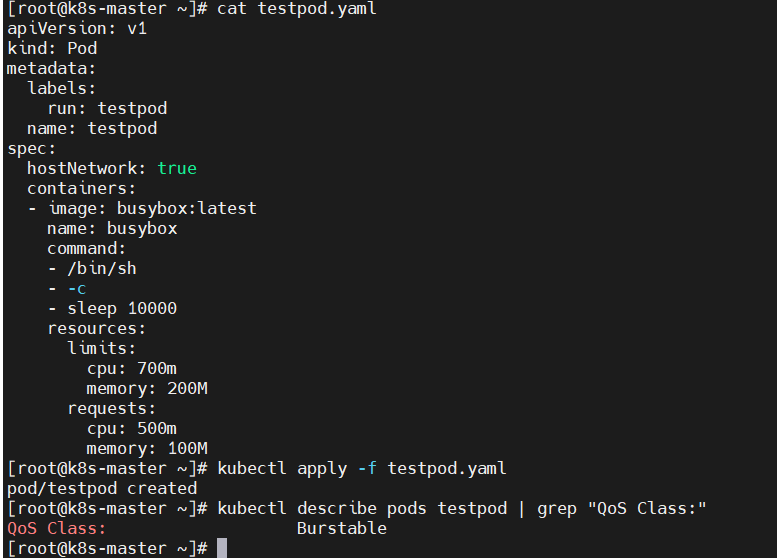Click the blue '-f' flag in apply command
The width and height of the screenshot is (777, 558).
367,468
